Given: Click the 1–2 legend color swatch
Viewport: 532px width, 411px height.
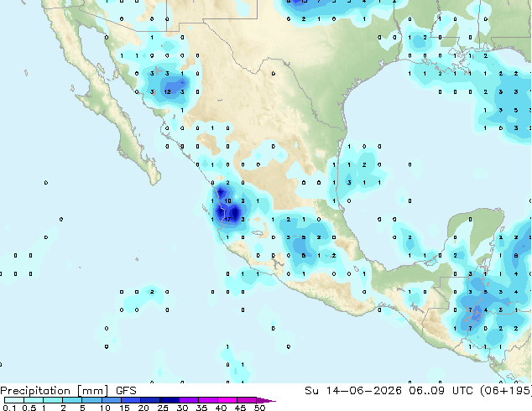Looking at the screenshot, I should [53, 400].
